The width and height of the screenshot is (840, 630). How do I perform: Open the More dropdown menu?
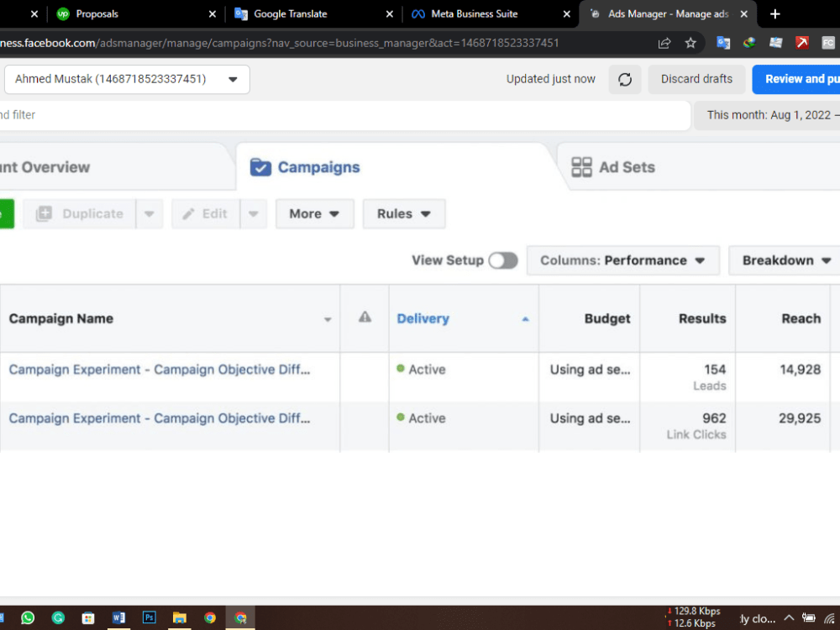(x=314, y=213)
